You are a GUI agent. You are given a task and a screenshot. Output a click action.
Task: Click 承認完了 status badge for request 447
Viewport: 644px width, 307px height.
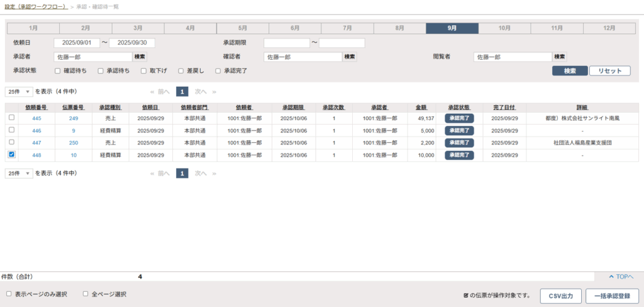(x=459, y=142)
